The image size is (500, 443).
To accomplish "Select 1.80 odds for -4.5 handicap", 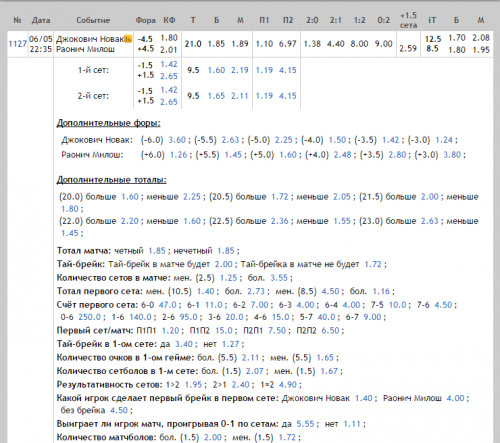I will point(169,38).
